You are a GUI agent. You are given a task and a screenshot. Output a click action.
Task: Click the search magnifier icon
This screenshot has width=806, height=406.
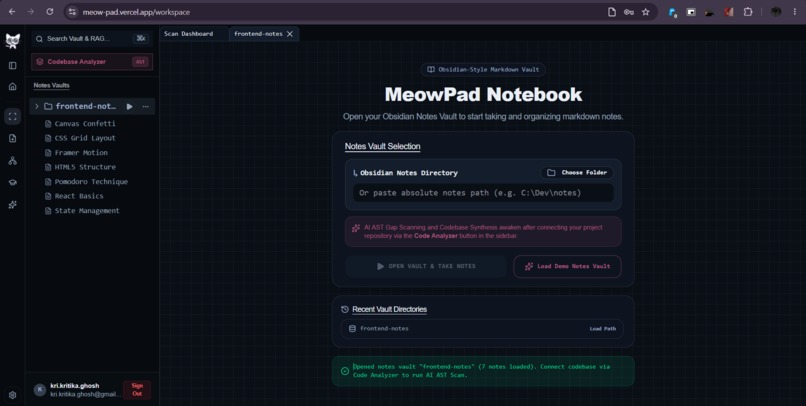click(x=39, y=39)
